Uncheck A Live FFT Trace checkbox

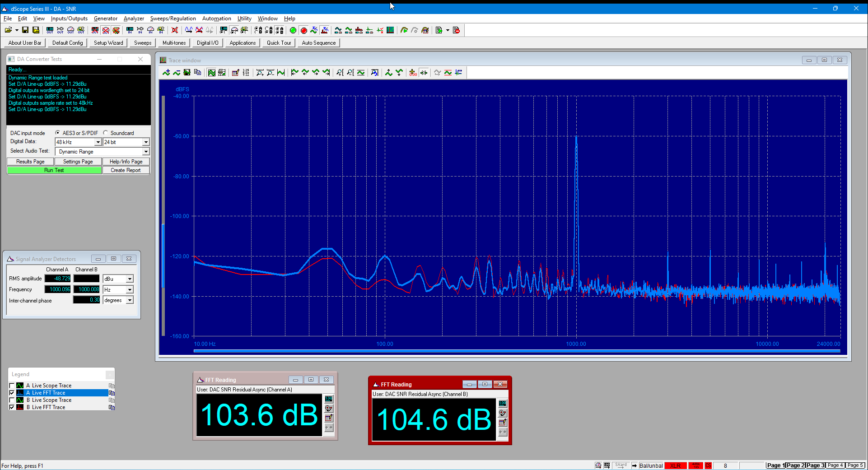coord(12,393)
